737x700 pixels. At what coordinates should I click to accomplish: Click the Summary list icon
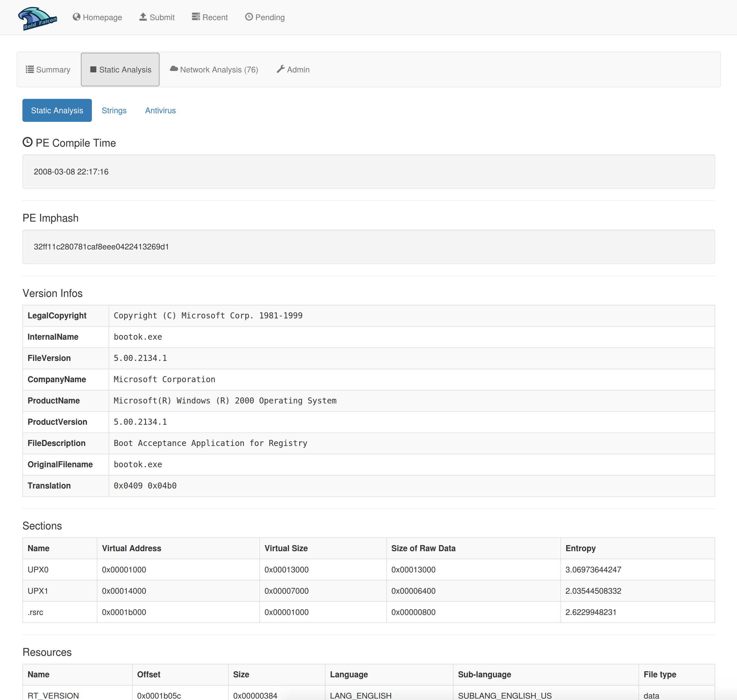[30, 70]
